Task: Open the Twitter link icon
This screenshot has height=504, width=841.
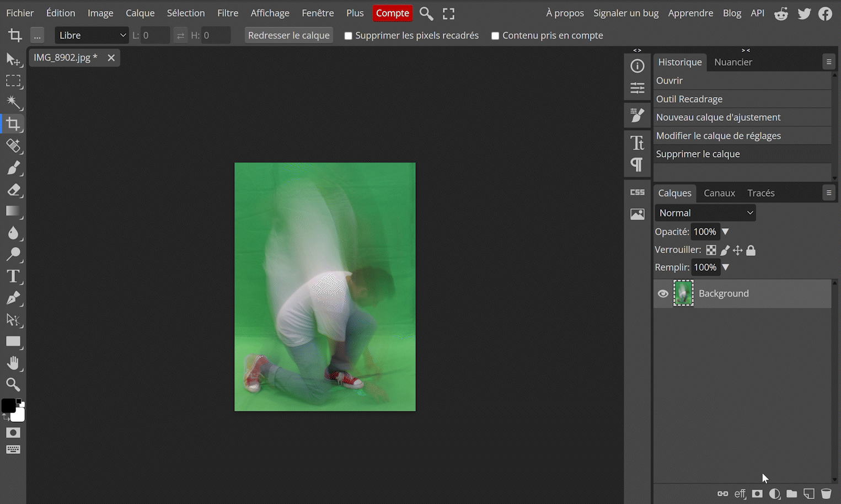Action: 804,14
